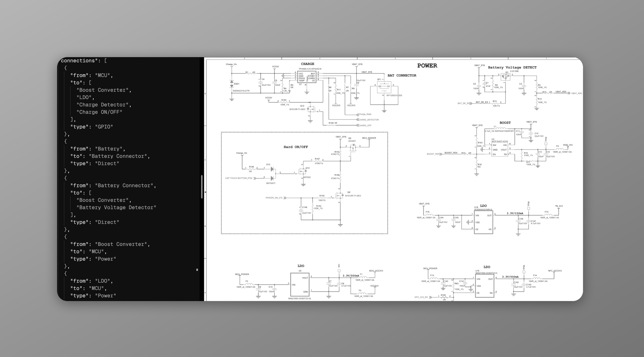The width and height of the screenshot is (644, 357).
Task: Select capacitor C148 22uF/10V
Action: (301, 211)
